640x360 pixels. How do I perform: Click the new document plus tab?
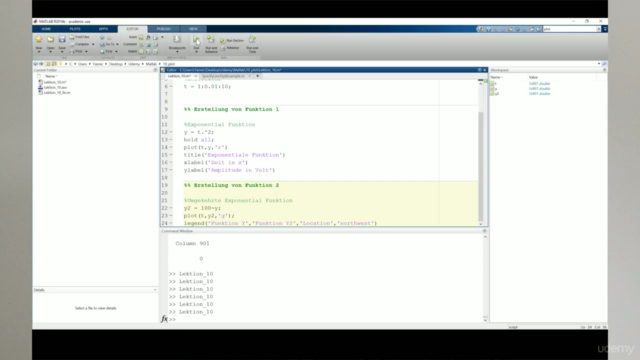coord(258,76)
